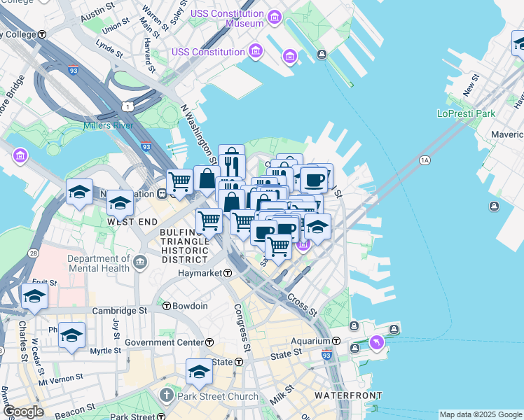
Task: Click the Park Street Church text label
Action: pyautogui.click(x=218, y=396)
